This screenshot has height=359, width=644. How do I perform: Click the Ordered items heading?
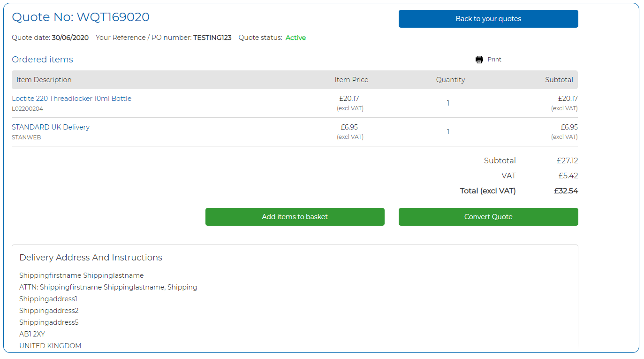click(x=43, y=60)
